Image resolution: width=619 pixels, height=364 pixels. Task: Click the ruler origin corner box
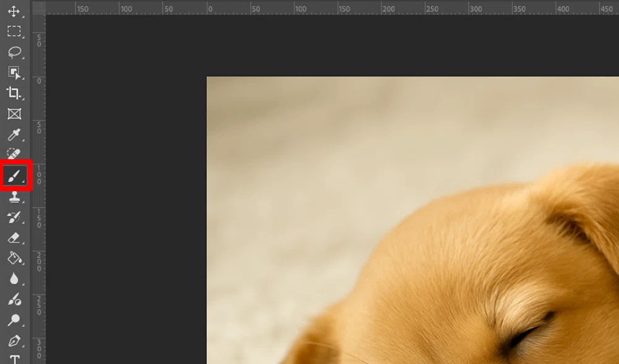point(39,8)
